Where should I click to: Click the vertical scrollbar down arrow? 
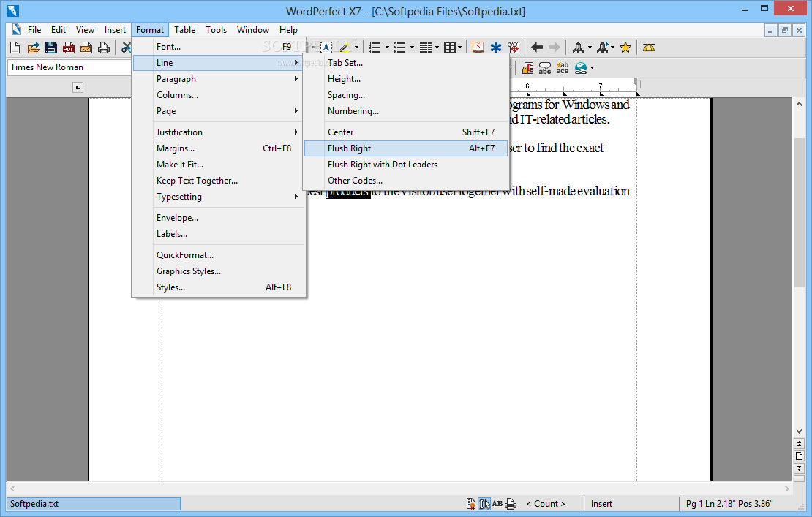pyautogui.click(x=799, y=431)
